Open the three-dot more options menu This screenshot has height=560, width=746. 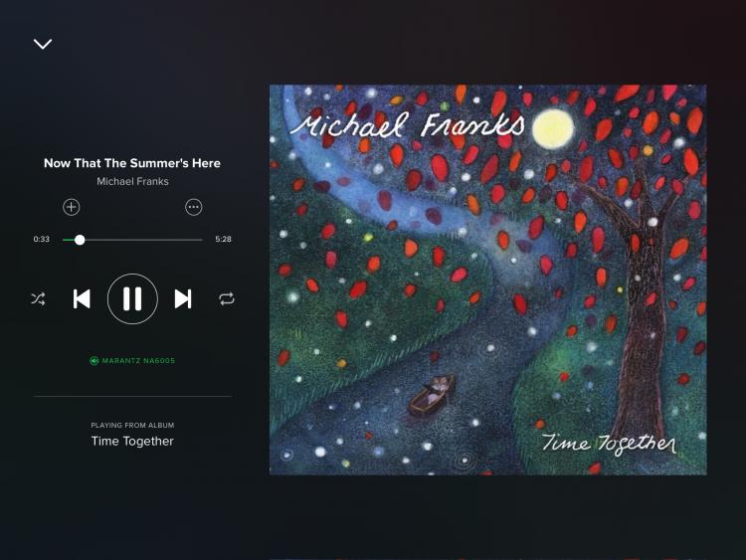coord(194,207)
